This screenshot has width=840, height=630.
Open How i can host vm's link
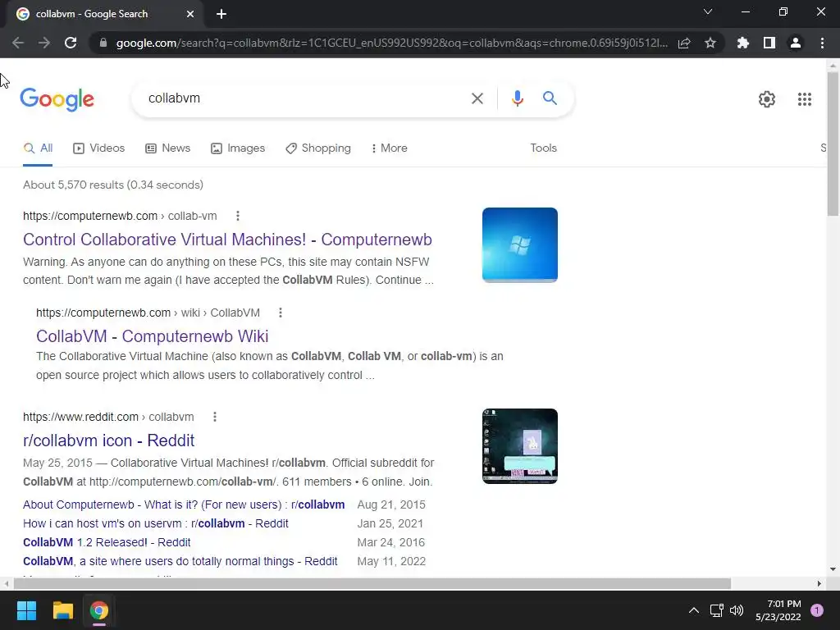[155, 523]
